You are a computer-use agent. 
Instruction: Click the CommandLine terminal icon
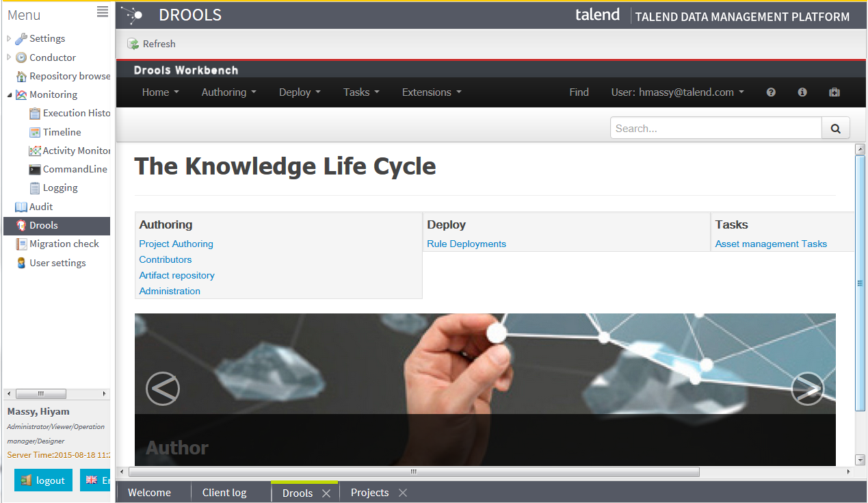tap(35, 169)
